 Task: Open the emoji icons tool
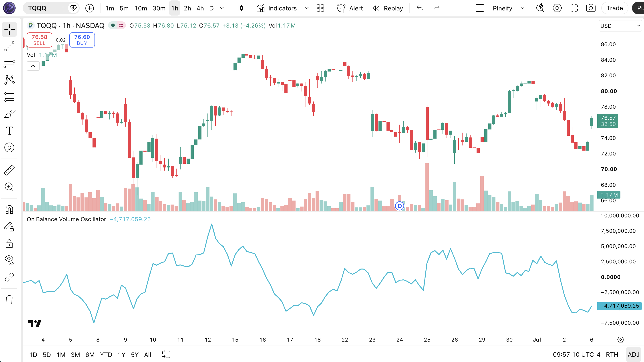[9, 147]
